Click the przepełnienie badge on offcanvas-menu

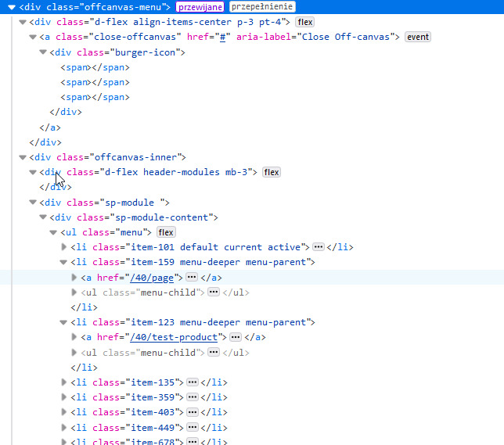tap(262, 6)
